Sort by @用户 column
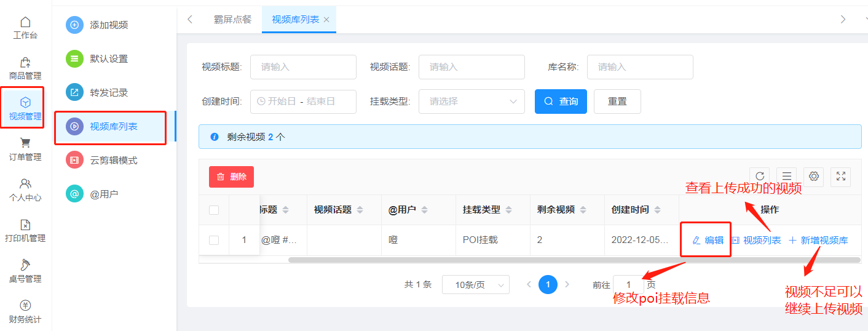This screenshot has width=868, height=331. (x=424, y=210)
